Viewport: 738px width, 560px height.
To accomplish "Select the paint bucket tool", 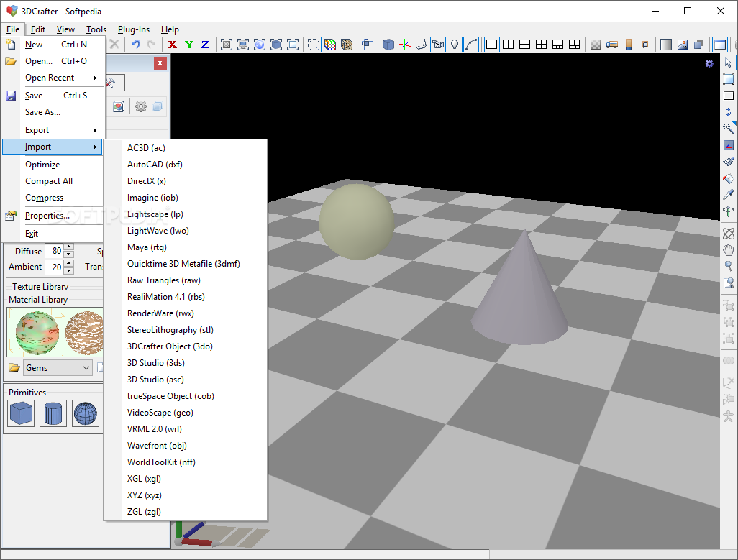I will tap(728, 178).
